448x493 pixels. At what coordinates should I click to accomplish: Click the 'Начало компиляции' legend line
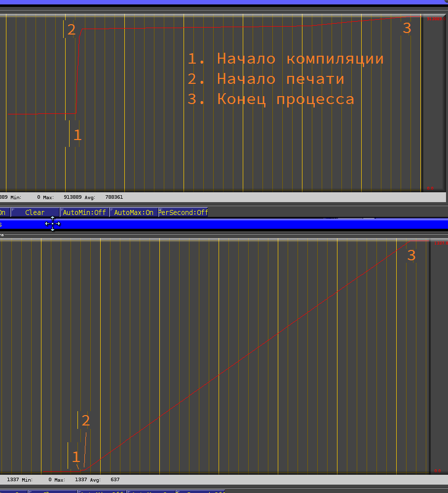coord(285,59)
